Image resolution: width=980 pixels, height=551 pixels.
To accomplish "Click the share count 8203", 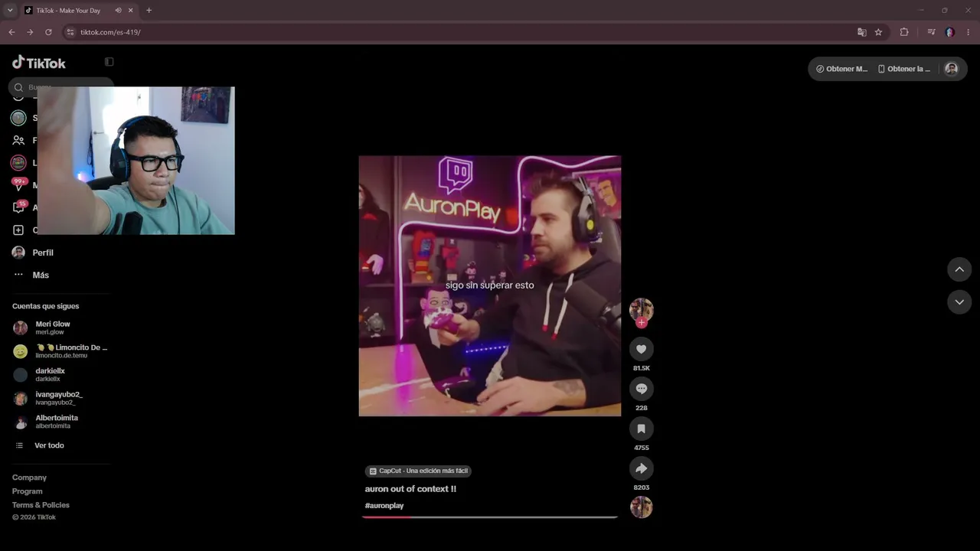I will [x=642, y=487].
